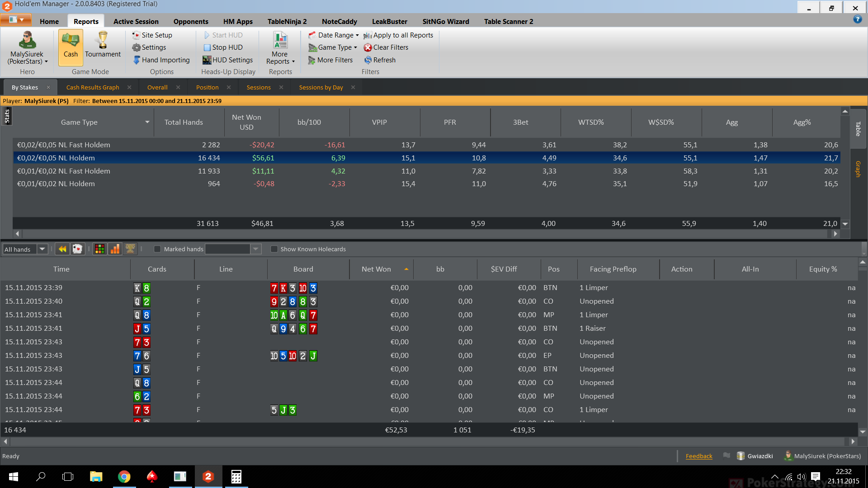The image size is (868, 488).
Task: Click Stop HUD
Action: point(223,47)
